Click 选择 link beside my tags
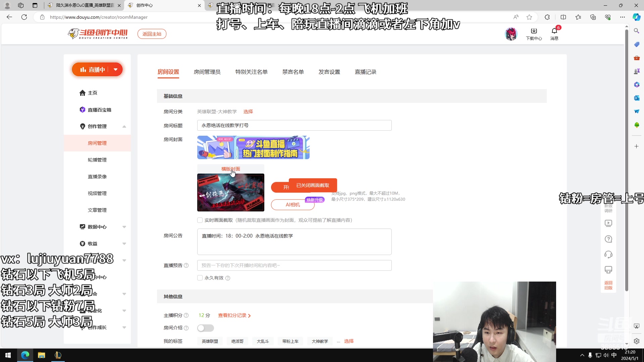 pos(349,341)
